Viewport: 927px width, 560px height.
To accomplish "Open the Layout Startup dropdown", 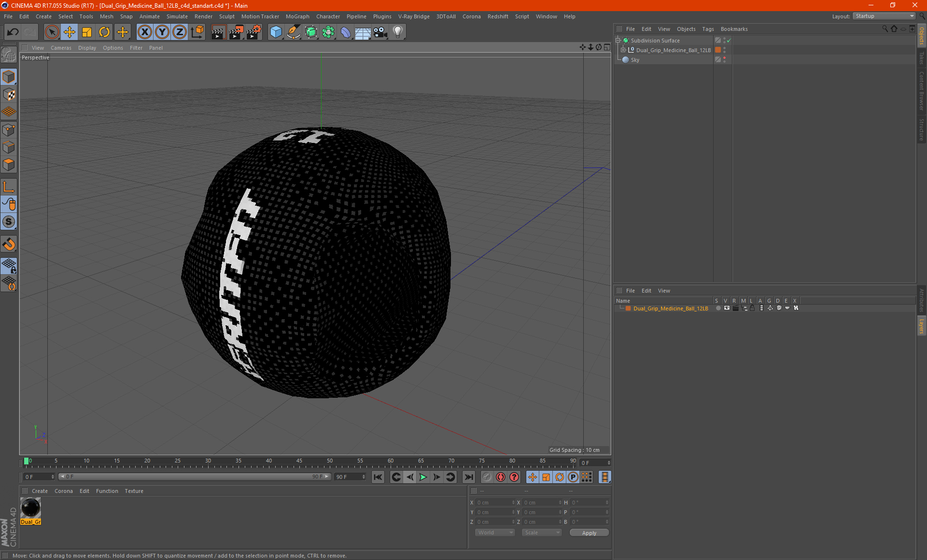I will (x=884, y=16).
